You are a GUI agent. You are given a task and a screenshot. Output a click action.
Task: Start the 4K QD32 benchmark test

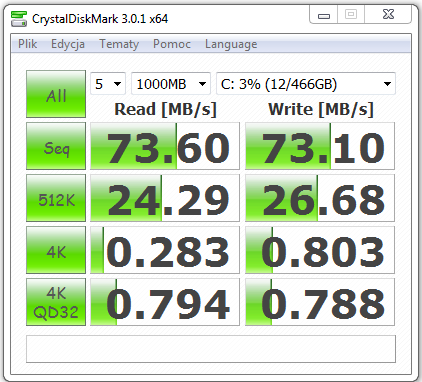56,302
